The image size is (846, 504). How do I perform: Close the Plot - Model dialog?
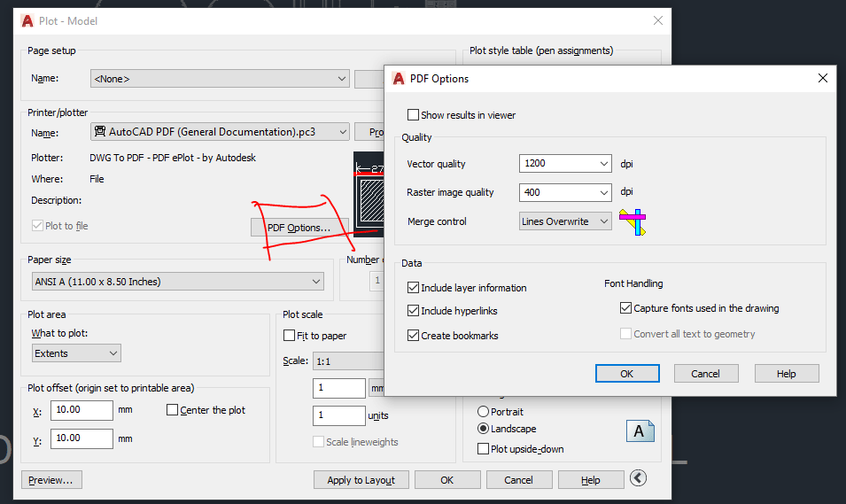click(x=657, y=20)
